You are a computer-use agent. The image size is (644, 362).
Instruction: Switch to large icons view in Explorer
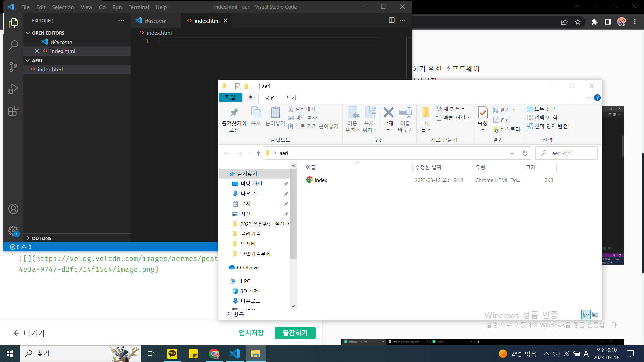[x=595, y=314]
